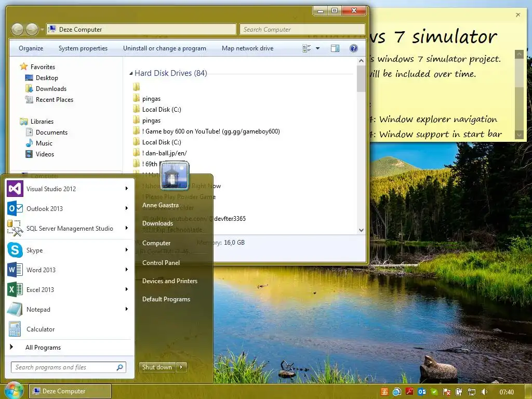Click the Search Computer field
532x399 pixels.
coord(302,30)
